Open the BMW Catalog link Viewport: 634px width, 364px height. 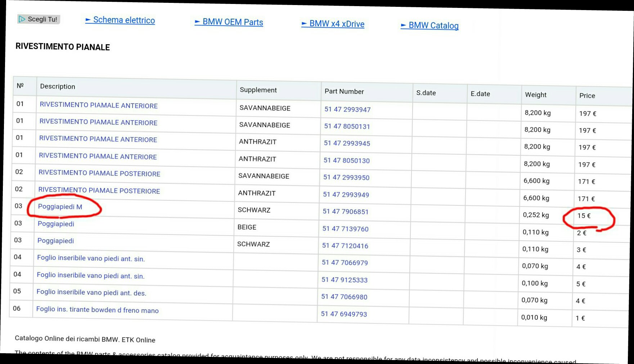[x=430, y=26]
